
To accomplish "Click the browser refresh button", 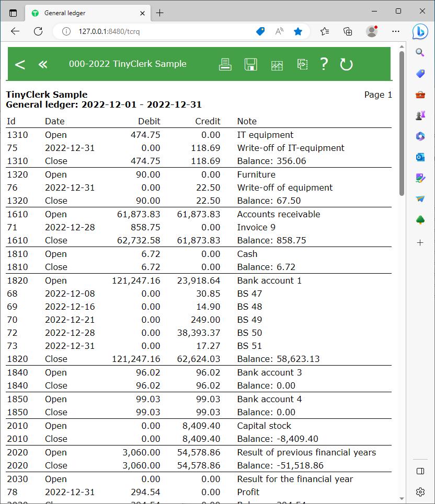I will pos(38,31).
